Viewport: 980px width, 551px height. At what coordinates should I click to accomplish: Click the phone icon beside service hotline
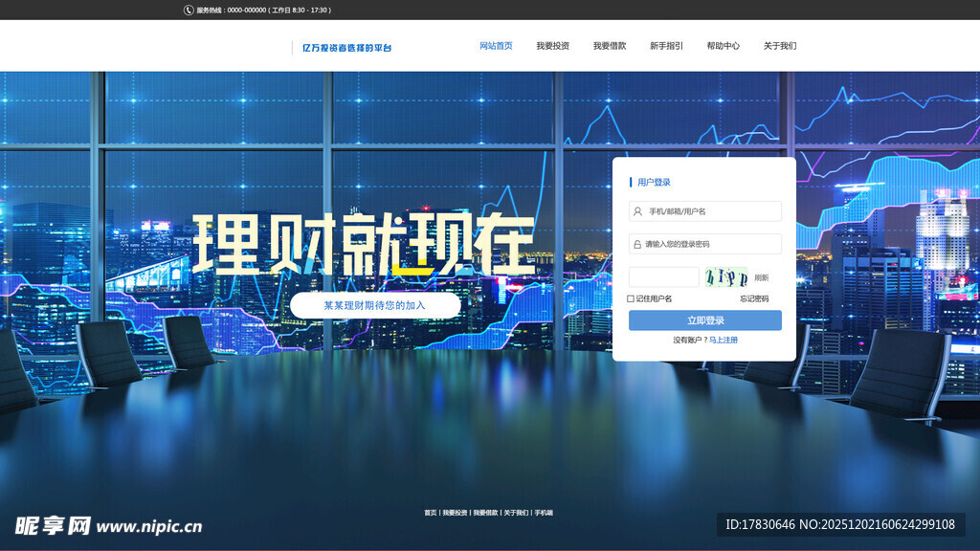[189, 10]
